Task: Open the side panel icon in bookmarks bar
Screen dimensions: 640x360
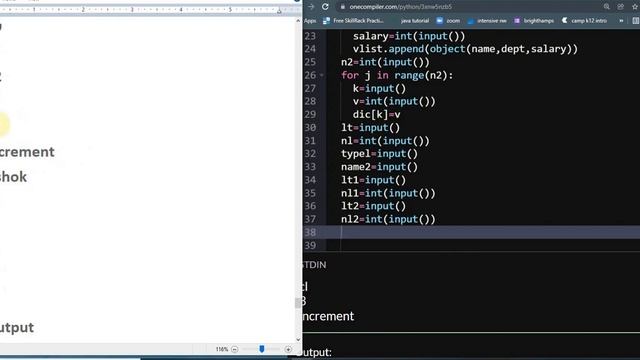Action: [x=636, y=21]
